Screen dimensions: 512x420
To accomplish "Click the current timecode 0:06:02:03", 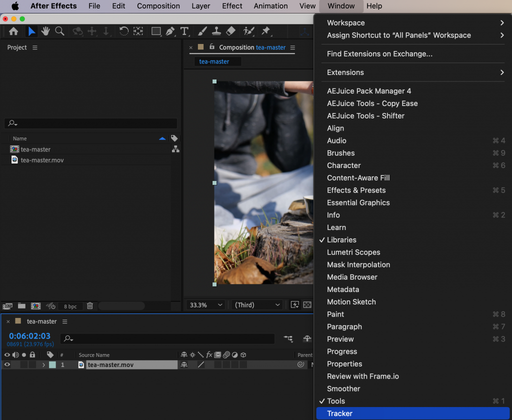I will (29, 336).
